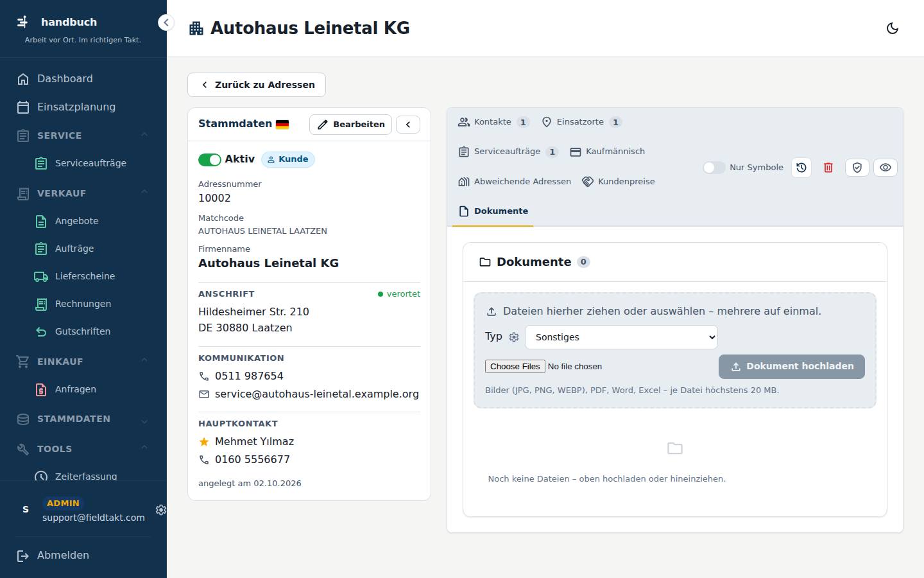924x578 pixels.
Task: Click the Kunde badge
Action: tap(287, 159)
